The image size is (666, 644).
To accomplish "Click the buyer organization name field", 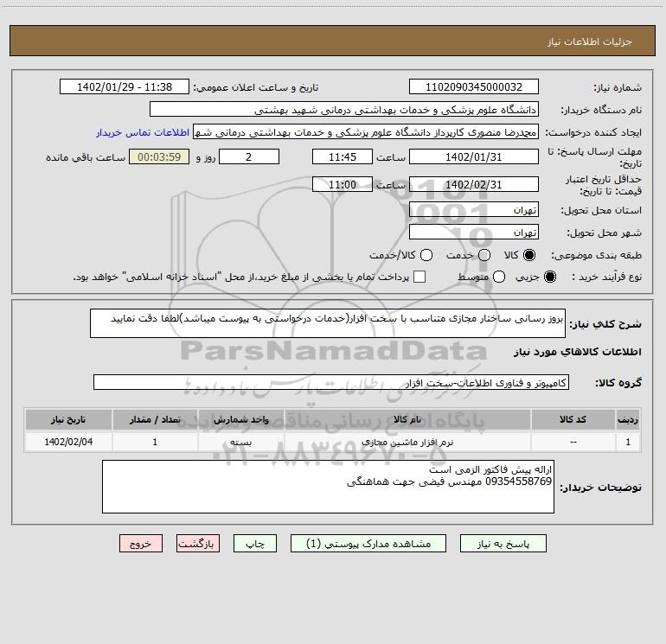I will [x=344, y=110].
